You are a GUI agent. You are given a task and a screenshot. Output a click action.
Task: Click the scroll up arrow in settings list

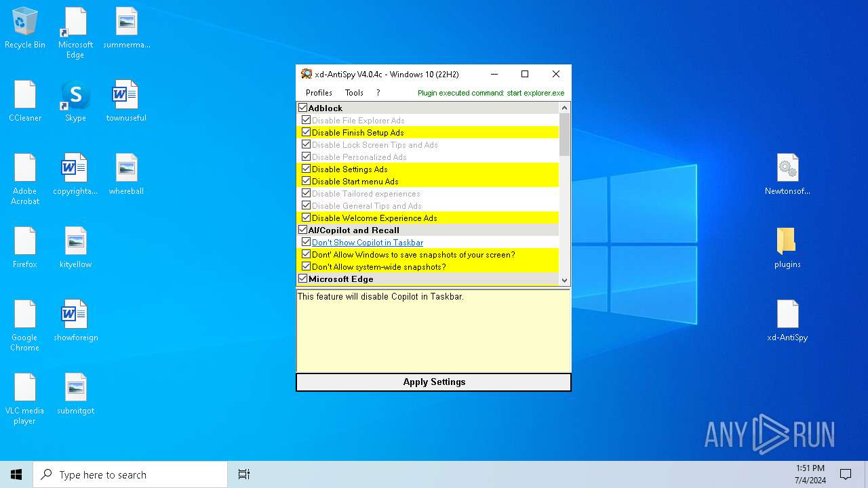[564, 108]
